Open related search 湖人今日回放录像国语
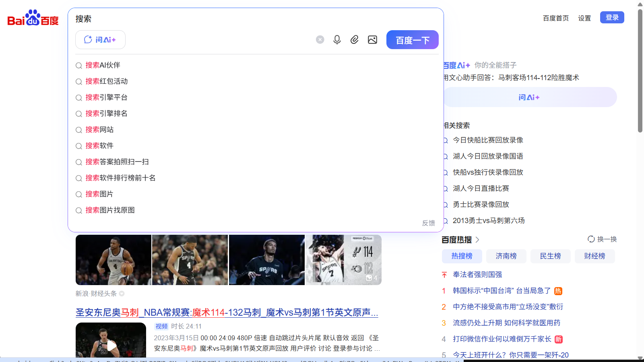This screenshot has height=362, width=644. [x=488, y=156]
